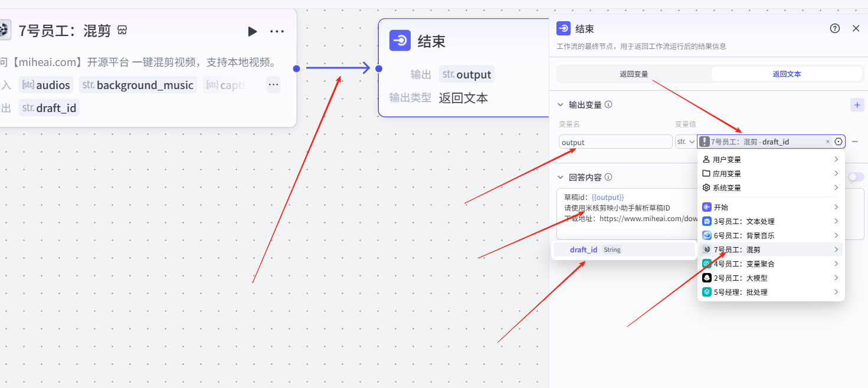Open the 混剪 node more options menu
Viewport: 868px width, 388px height.
277,31
